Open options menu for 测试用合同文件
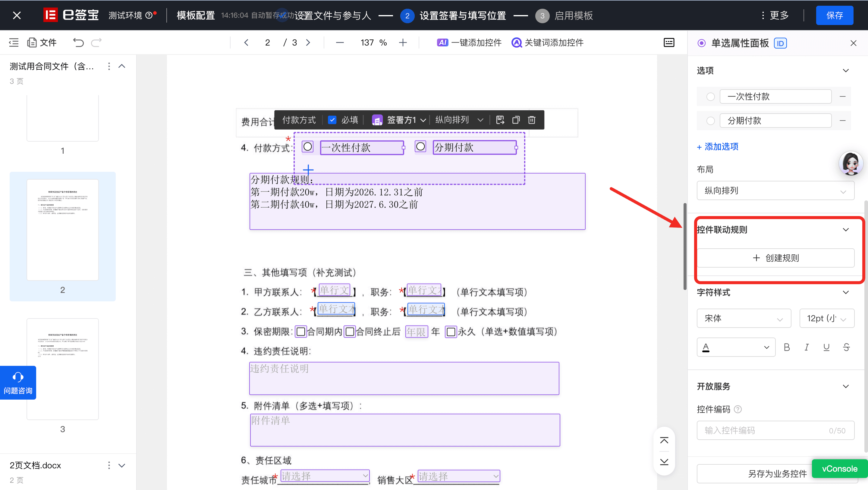This screenshot has height=490, width=868. coord(109,66)
